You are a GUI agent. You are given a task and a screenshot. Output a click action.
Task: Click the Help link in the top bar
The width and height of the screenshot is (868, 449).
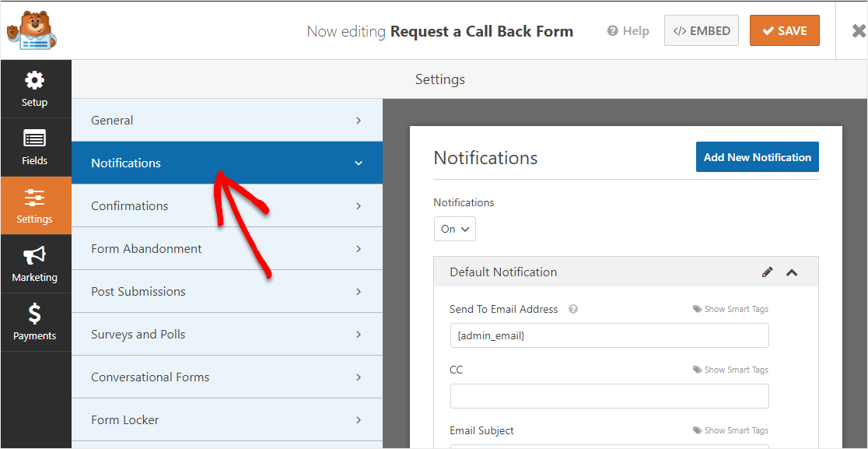pyautogui.click(x=628, y=30)
